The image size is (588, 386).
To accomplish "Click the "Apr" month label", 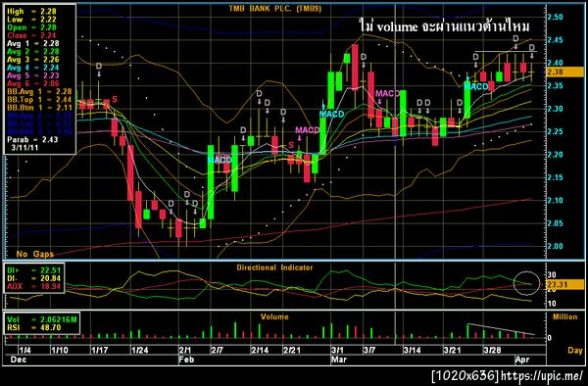I will [x=522, y=360].
